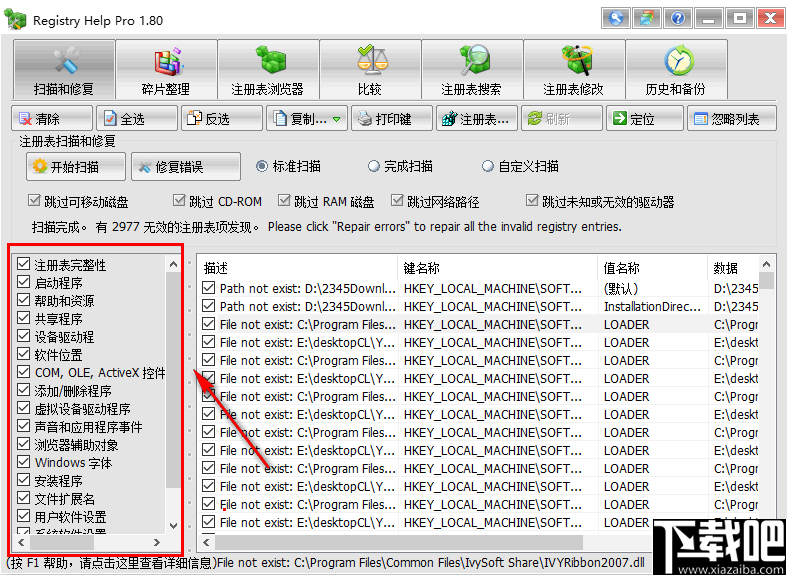
Task: Toggle 用户软件设置 checkbox
Action: [x=24, y=517]
